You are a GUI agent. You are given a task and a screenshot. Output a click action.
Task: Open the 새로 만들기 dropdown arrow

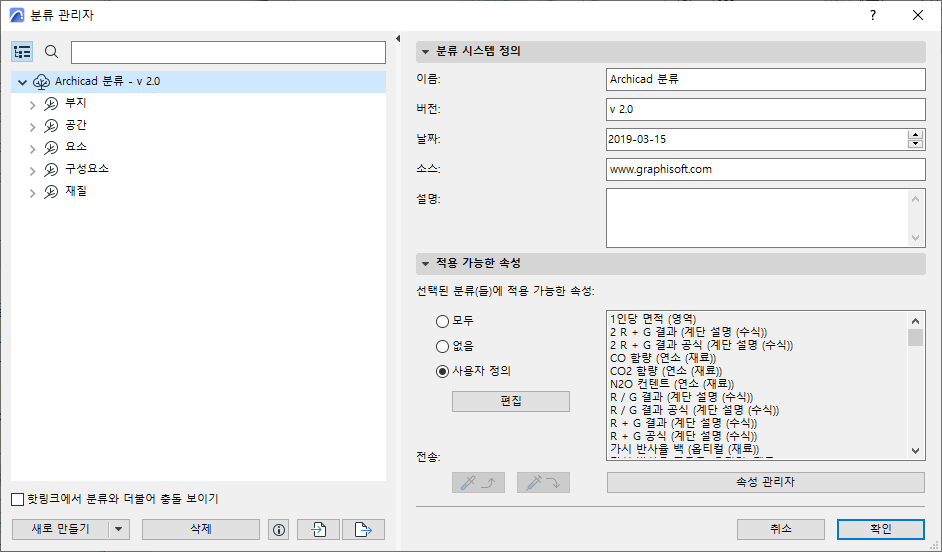pyautogui.click(x=119, y=530)
